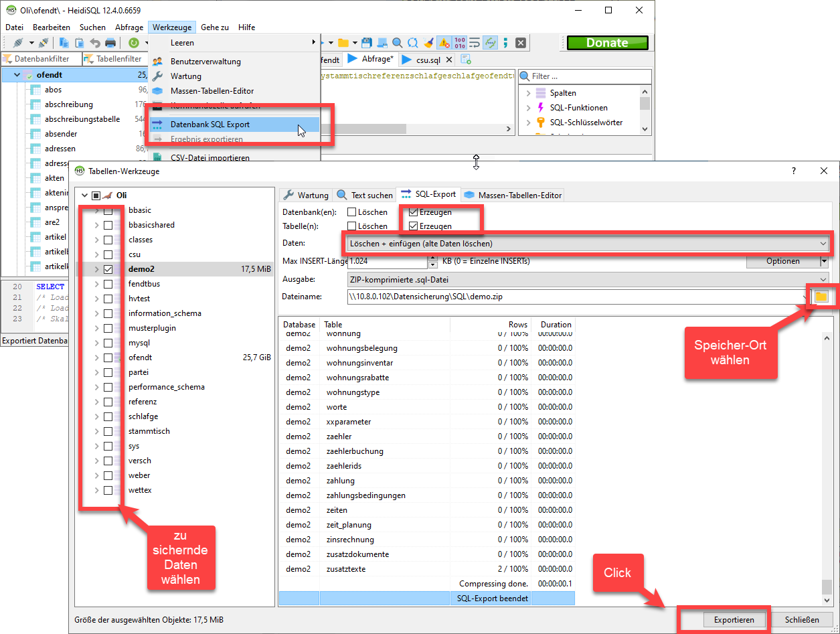The width and height of the screenshot is (840, 634).
Task: Tick the bbasic database checkbox
Action: (108, 210)
